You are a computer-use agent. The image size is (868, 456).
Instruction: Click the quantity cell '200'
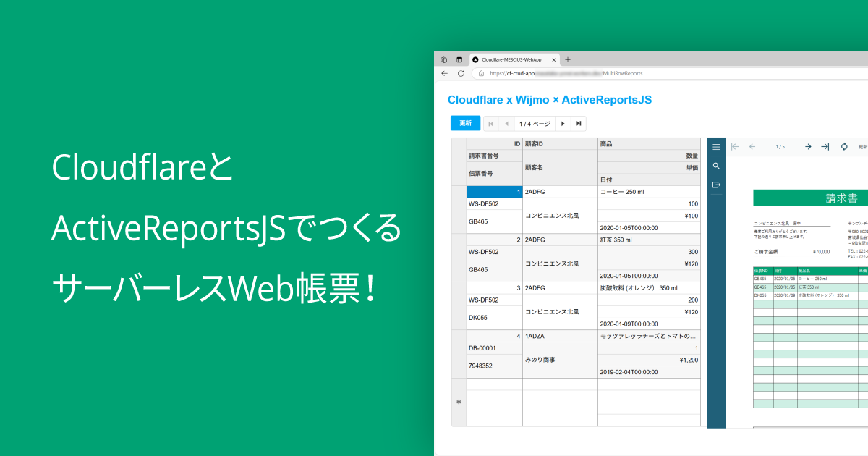(649, 300)
